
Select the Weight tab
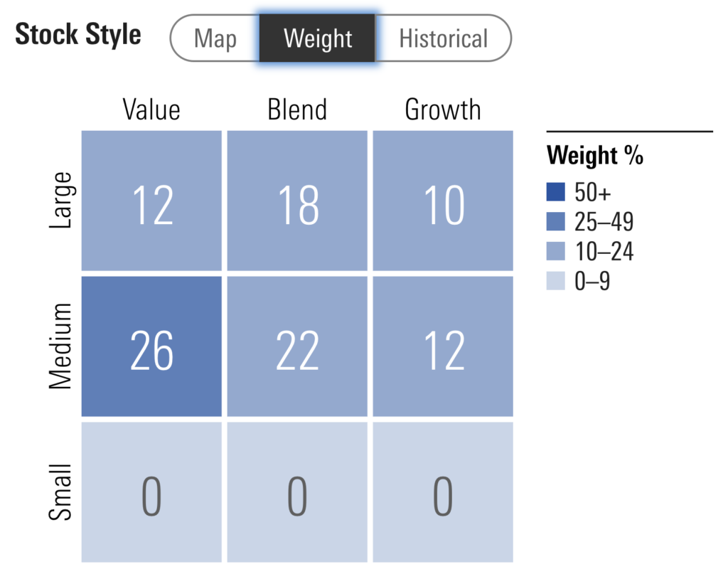pos(317,38)
